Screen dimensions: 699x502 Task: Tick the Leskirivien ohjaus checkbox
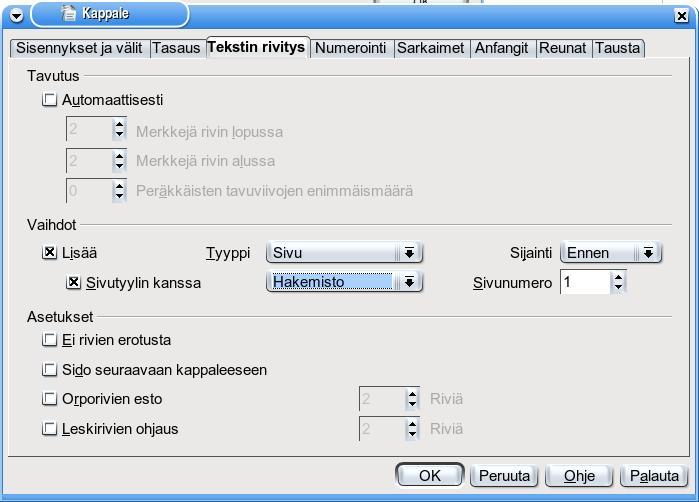coord(49,428)
